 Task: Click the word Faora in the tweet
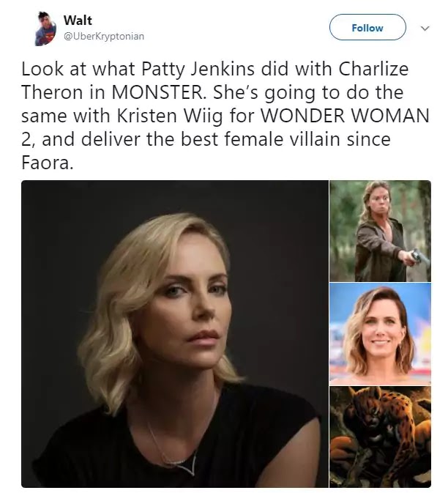(46, 161)
